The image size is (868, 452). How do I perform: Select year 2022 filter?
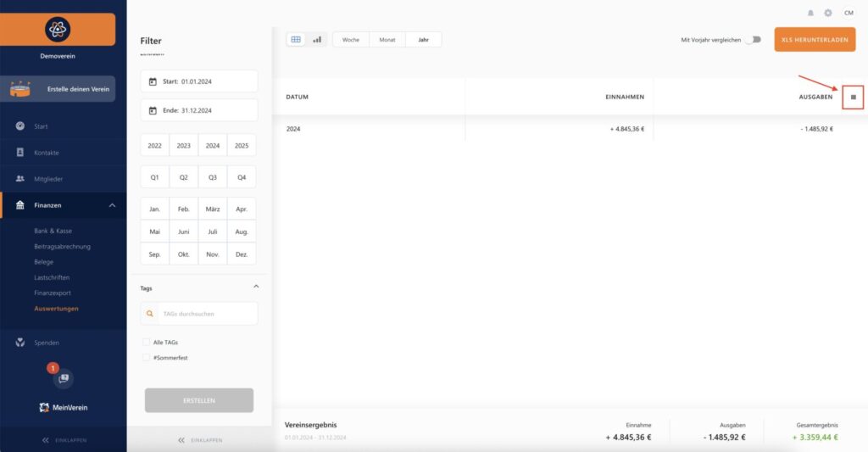click(154, 146)
